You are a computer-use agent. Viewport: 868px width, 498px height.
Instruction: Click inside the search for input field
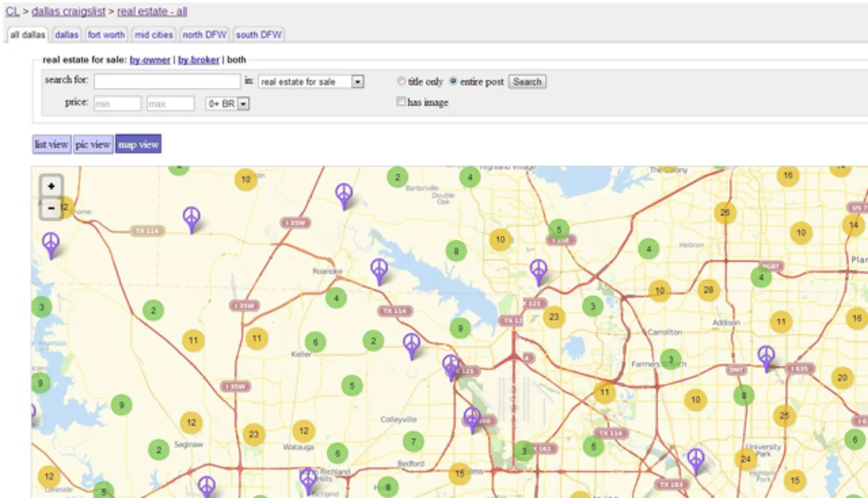click(167, 81)
